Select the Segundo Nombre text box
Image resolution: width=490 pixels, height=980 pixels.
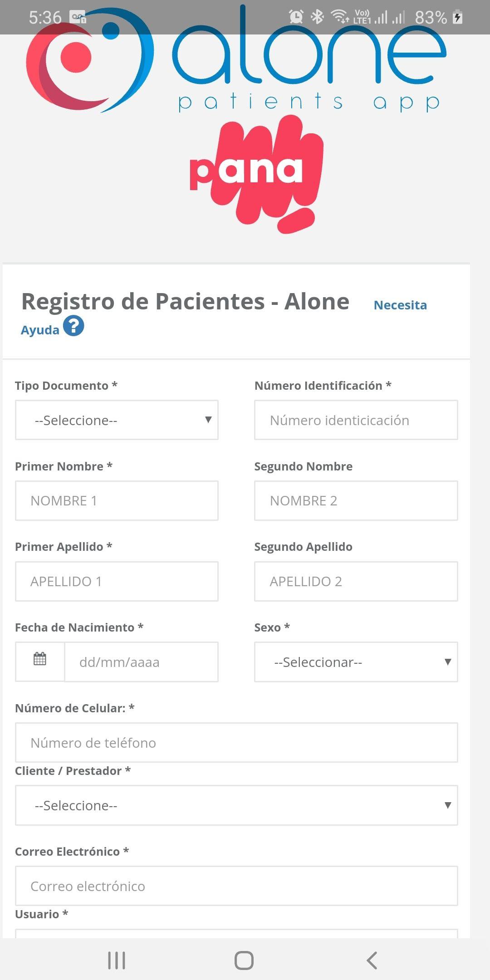tap(356, 500)
